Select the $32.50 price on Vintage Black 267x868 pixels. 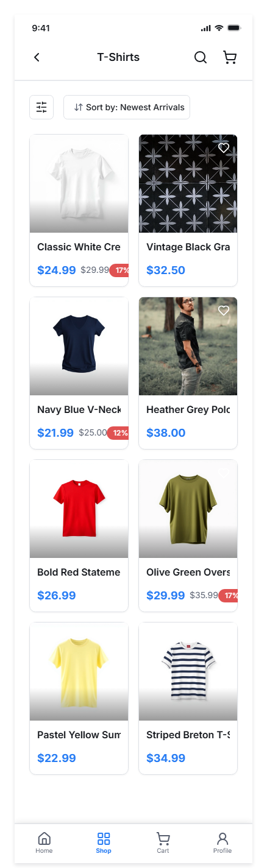click(166, 270)
